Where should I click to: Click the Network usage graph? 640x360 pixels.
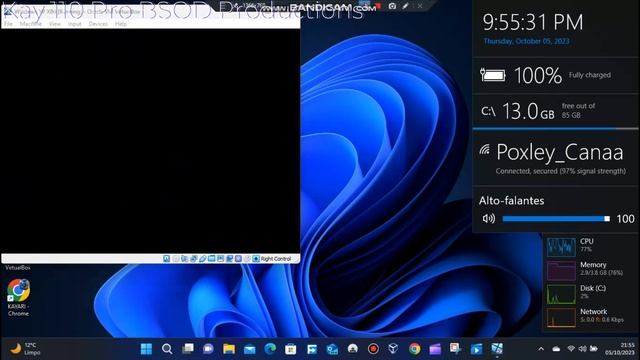tap(561, 317)
